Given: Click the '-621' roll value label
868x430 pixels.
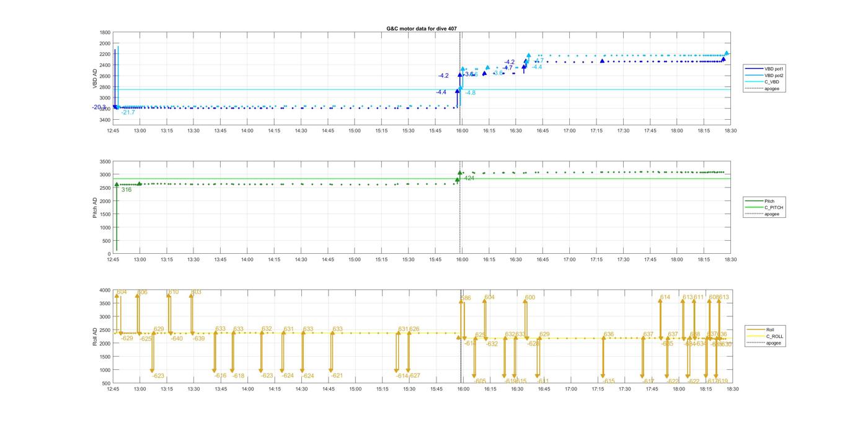Looking at the screenshot, I should [x=337, y=375].
